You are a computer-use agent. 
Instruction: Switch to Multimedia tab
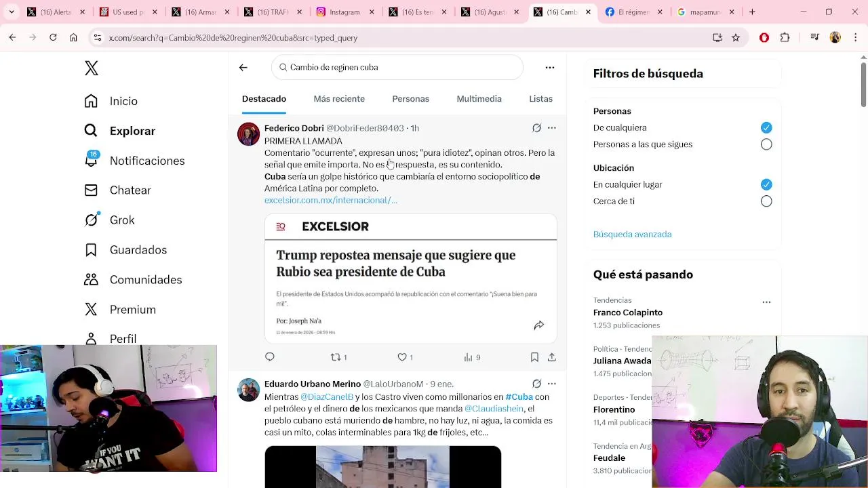pos(479,99)
